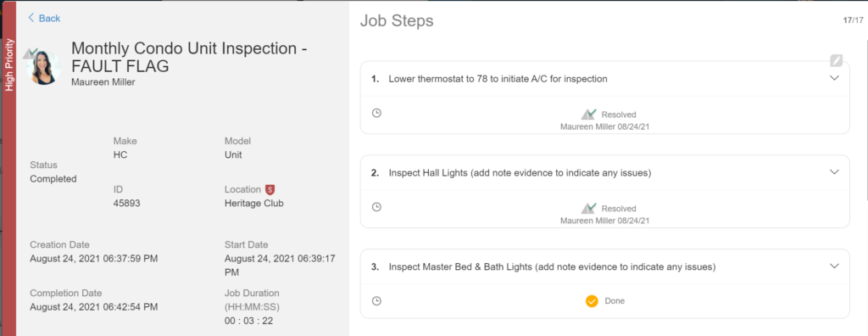Click the clock icon in step 3

pos(376,301)
